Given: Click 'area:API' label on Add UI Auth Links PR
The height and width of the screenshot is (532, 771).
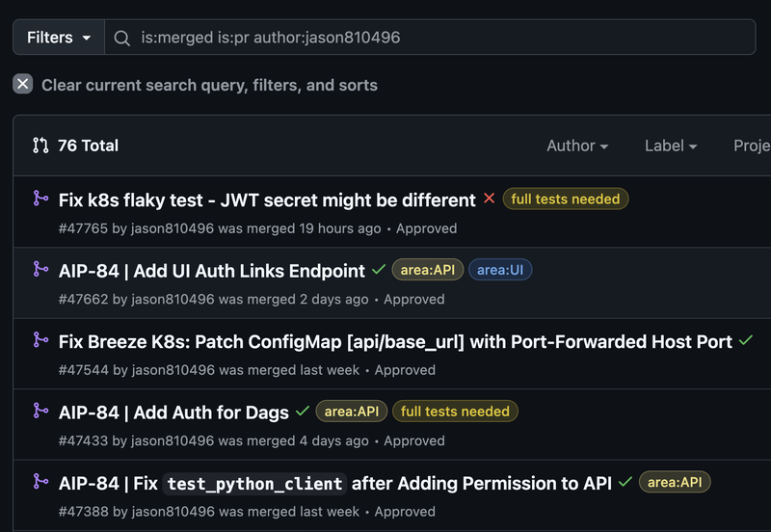Looking at the screenshot, I should 428,270.
